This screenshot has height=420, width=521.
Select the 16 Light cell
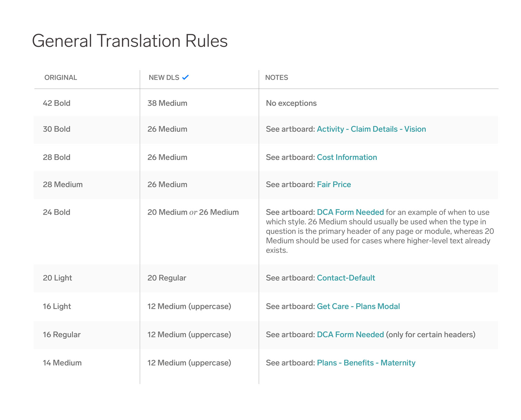click(57, 306)
